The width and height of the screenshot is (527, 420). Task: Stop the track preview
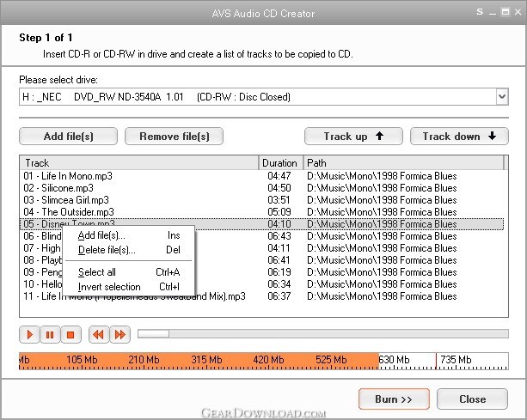coord(70,335)
